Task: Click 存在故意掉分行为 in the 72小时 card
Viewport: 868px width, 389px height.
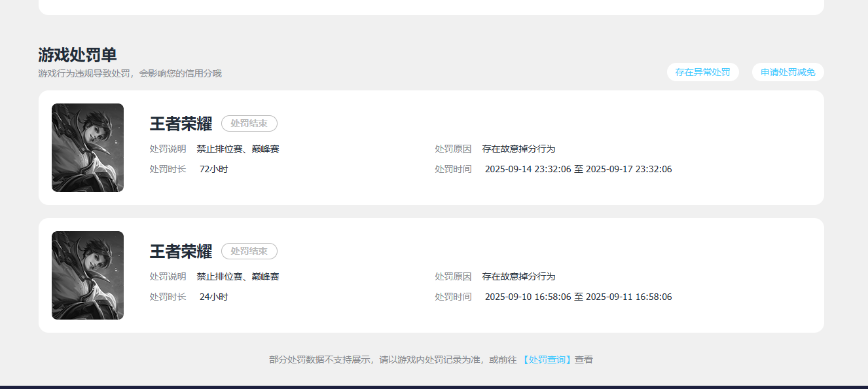Action: coord(519,149)
